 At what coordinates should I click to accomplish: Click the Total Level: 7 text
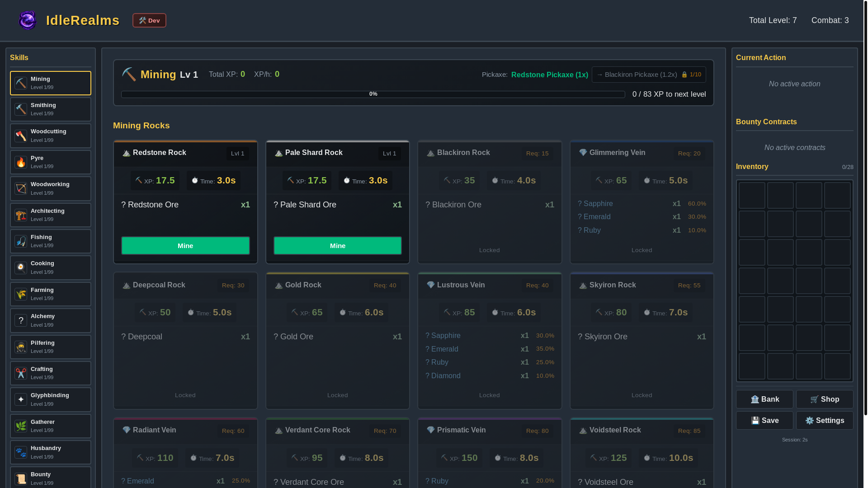coord(773,20)
